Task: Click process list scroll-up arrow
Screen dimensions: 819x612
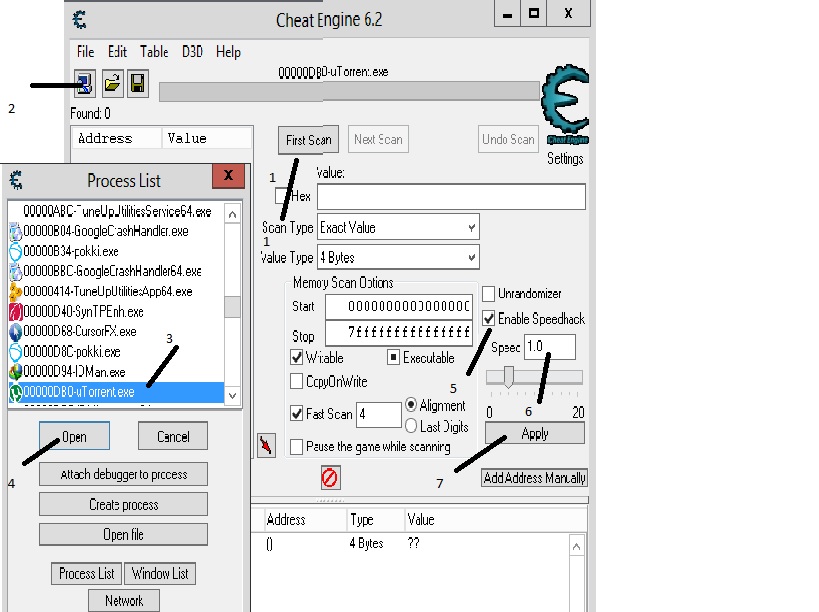Action: tap(232, 214)
